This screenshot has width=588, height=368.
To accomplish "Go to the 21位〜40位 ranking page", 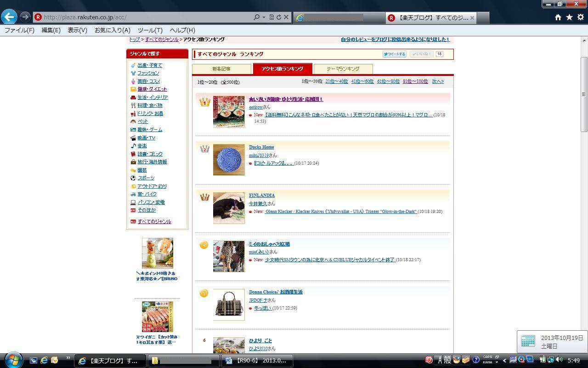I will (x=336, y=81).
